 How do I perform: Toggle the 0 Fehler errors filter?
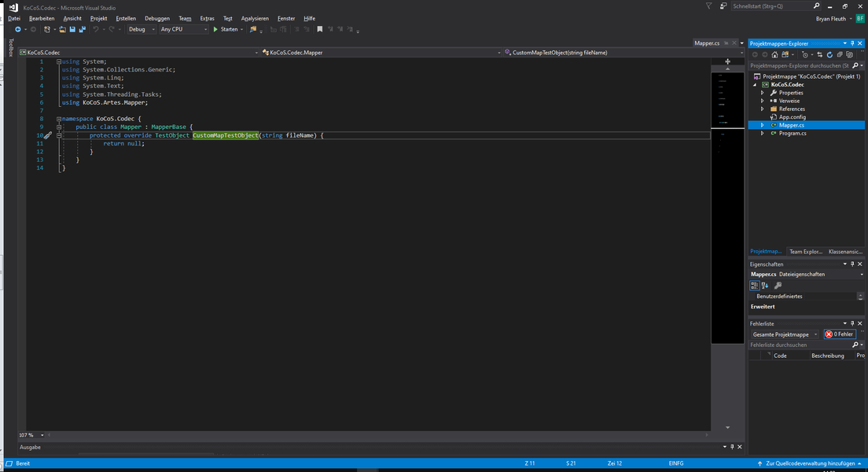839,334
